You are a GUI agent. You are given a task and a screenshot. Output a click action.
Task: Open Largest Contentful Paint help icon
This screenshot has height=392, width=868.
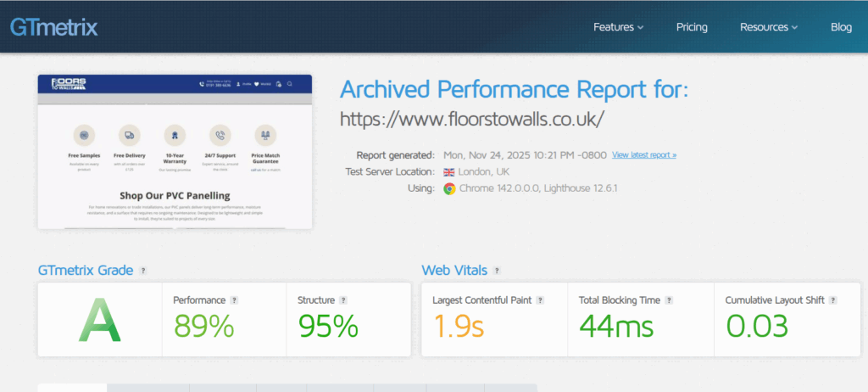tap(540, 300)
